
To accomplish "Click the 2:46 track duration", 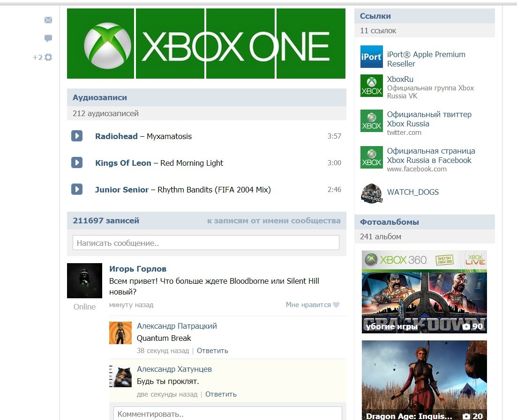I will tap(334, 190).
